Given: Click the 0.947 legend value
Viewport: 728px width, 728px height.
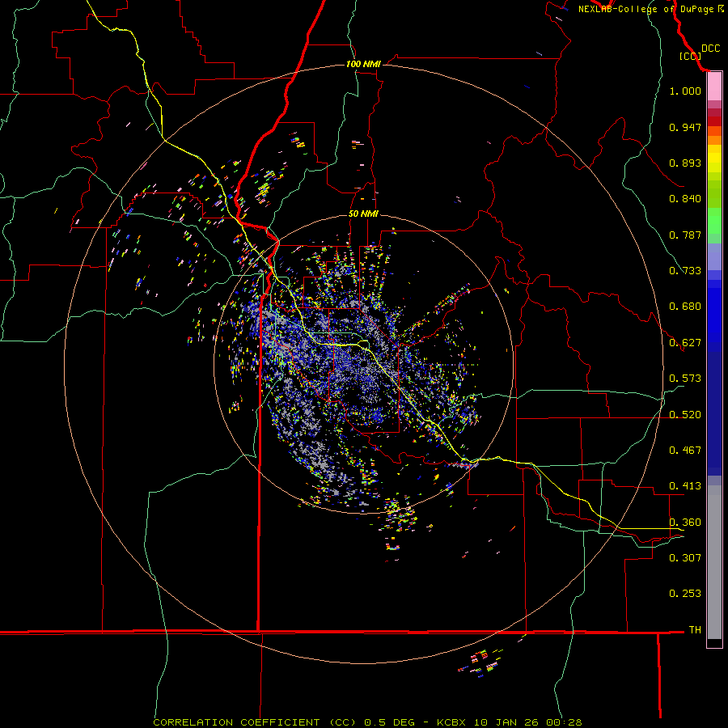Looking at the screenshot, I should click(x=685, y=127).
